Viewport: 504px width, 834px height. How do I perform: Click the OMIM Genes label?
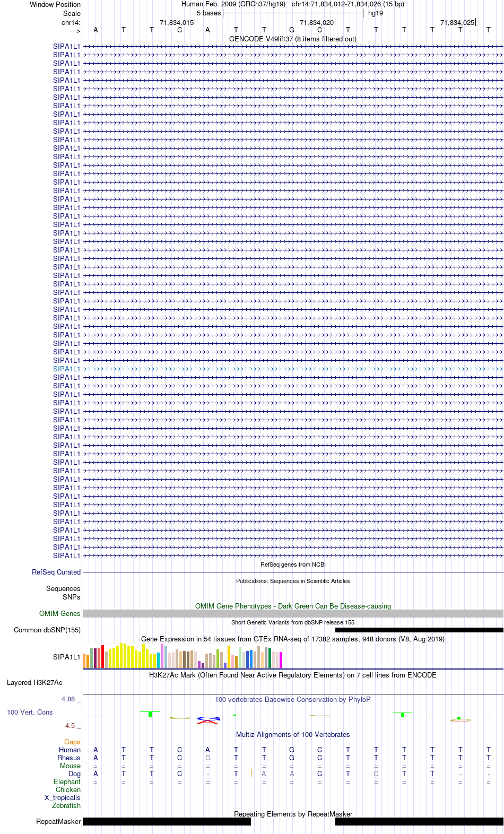(x=59, y=613)
